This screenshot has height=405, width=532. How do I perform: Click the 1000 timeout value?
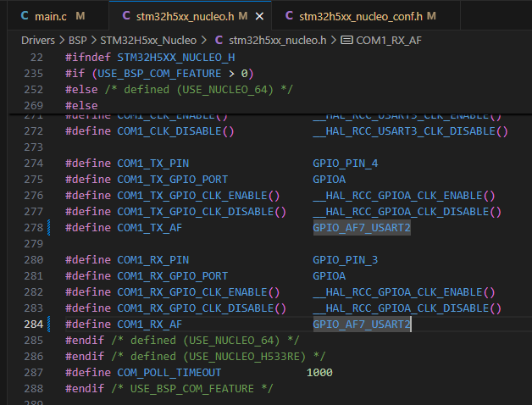[319, 373]
